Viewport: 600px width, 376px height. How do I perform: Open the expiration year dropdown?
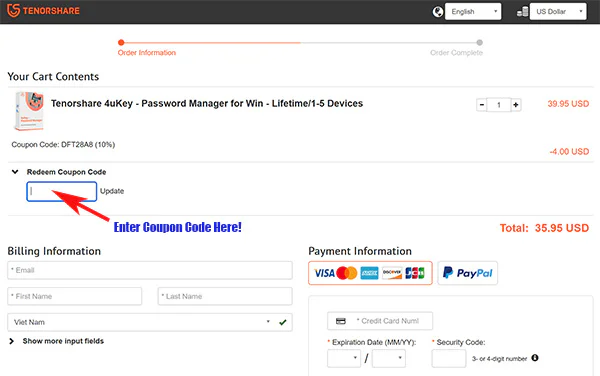point(388,358)
